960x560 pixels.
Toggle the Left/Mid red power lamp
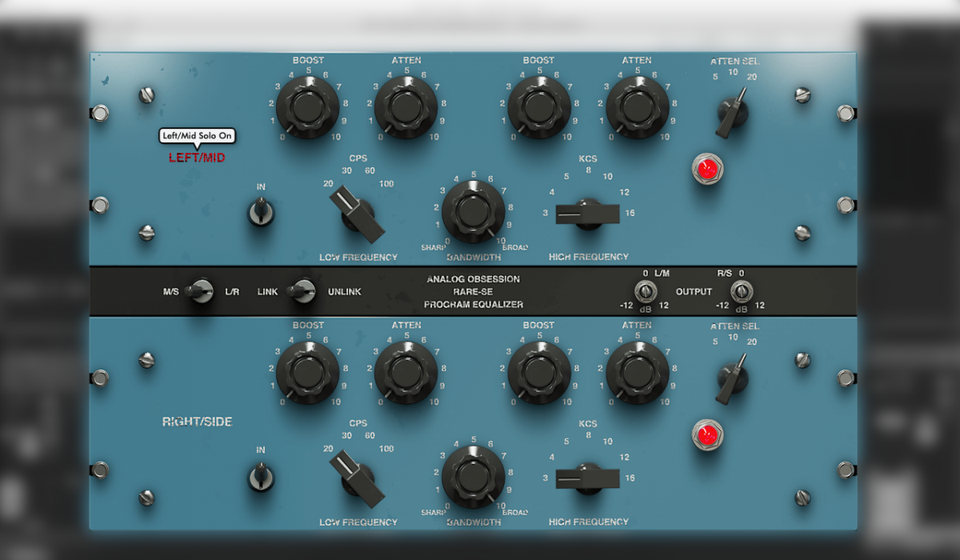(x=706, y=170)
